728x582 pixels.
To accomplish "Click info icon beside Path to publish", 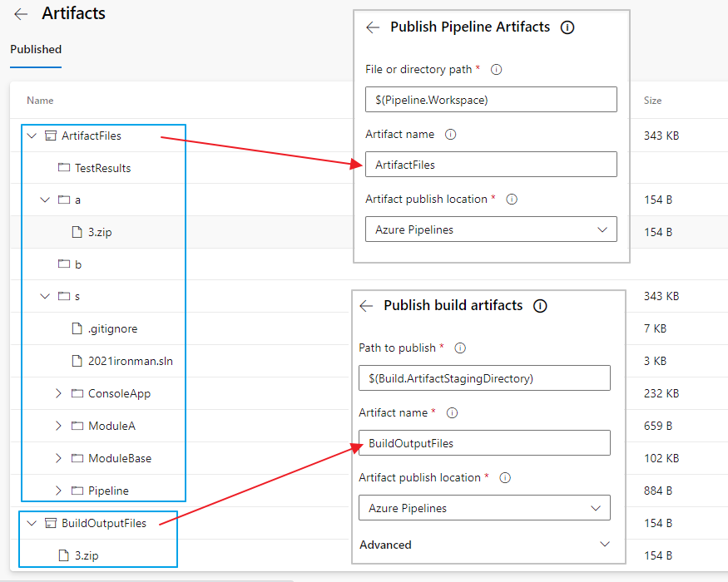I will (x=460, y=348).
